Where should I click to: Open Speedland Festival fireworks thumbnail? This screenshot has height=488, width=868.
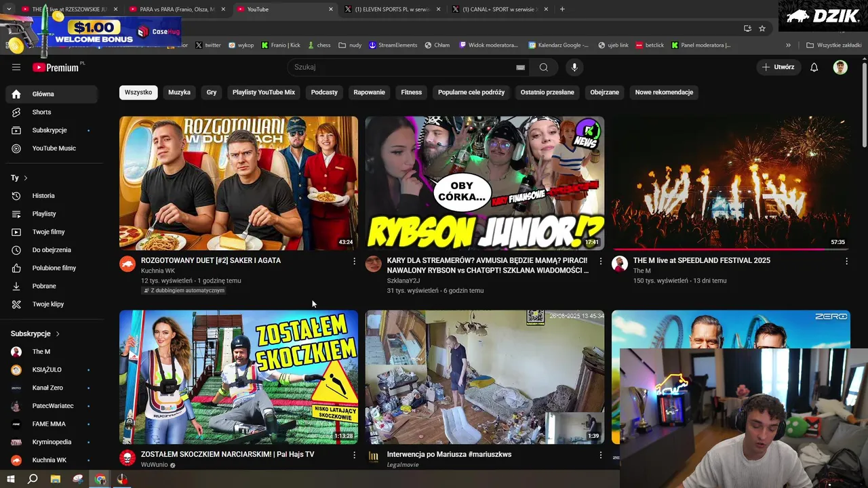point(730,183)
